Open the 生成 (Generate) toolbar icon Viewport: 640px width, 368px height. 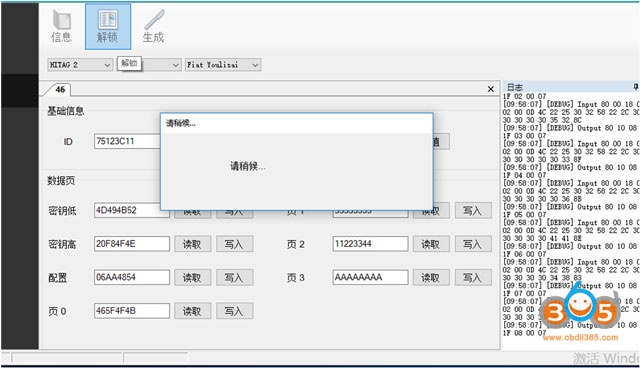[153, 27]
